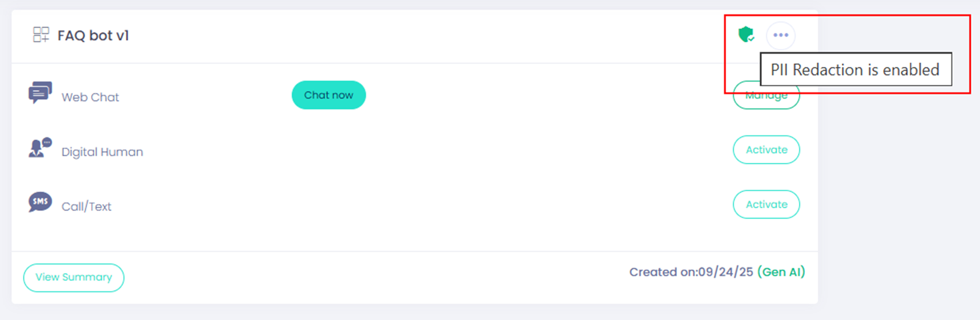
Task: Click the Web Chat speech bubble icon
Action: click(x=40, y=92)
